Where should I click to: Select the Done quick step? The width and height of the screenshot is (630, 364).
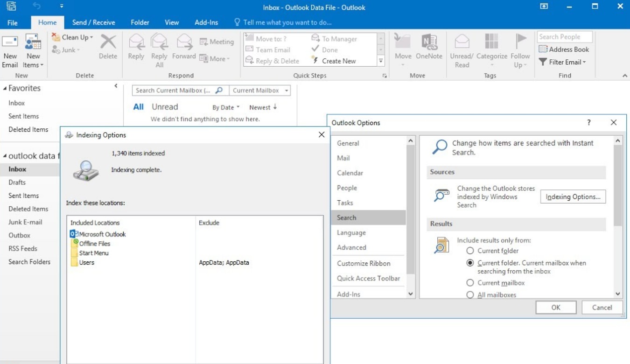(x=325, y=50)
